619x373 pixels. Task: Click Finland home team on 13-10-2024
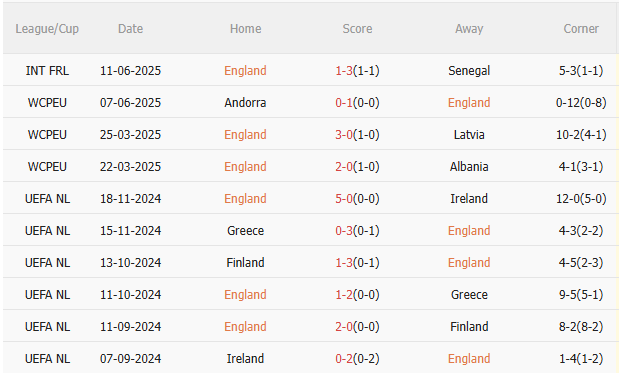click(245, 262)
